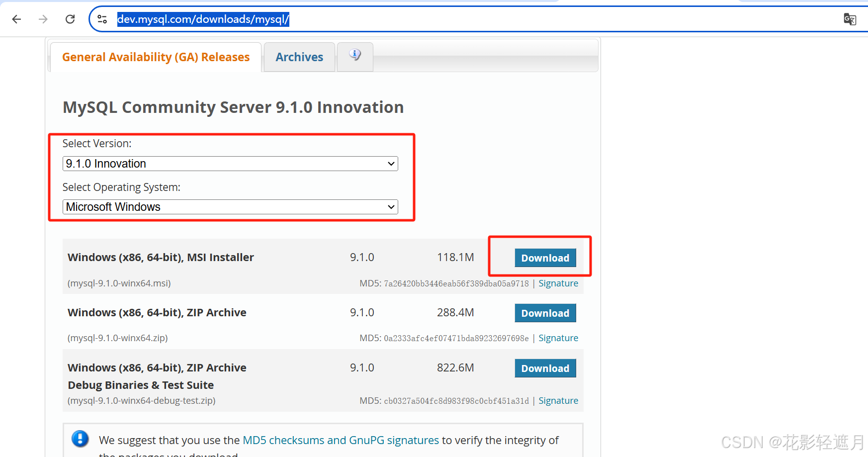Click the 822.6M size value
The height and width of the screenshot is (457, 868).
pos(455,367)
